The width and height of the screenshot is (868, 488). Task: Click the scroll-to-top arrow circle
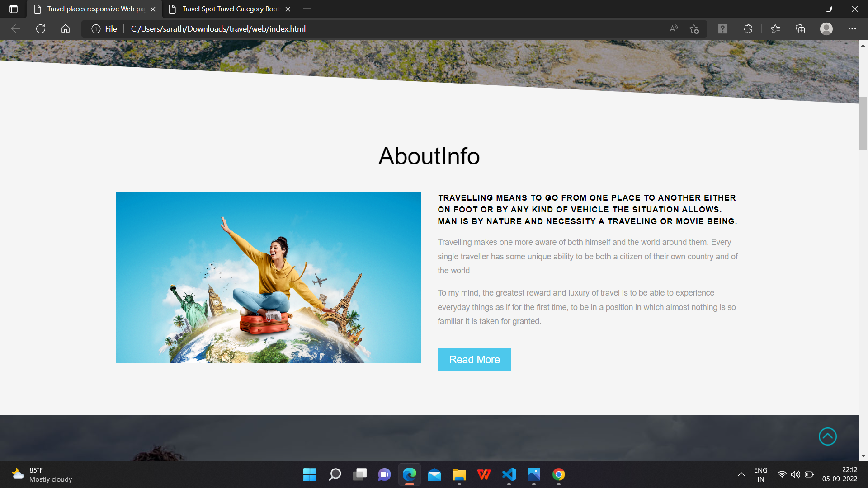click(x=827, y=436)
